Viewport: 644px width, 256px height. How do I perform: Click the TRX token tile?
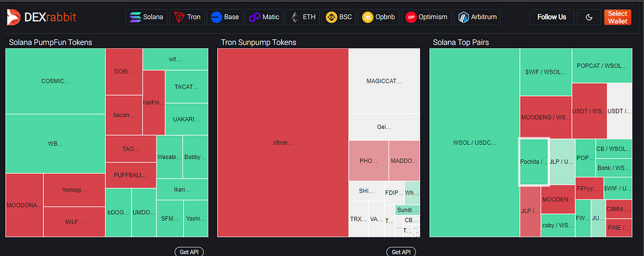[359, 219]
